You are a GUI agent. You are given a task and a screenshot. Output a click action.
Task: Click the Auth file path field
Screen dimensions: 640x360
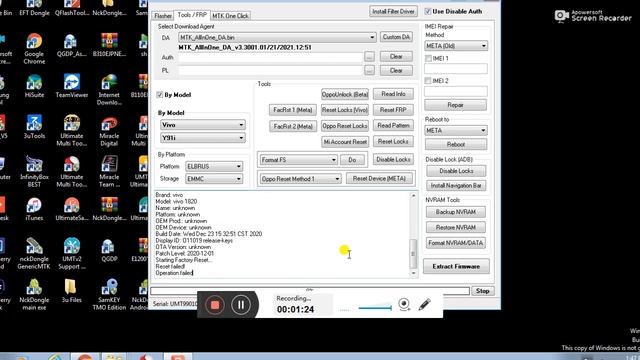tap(270, 57)
